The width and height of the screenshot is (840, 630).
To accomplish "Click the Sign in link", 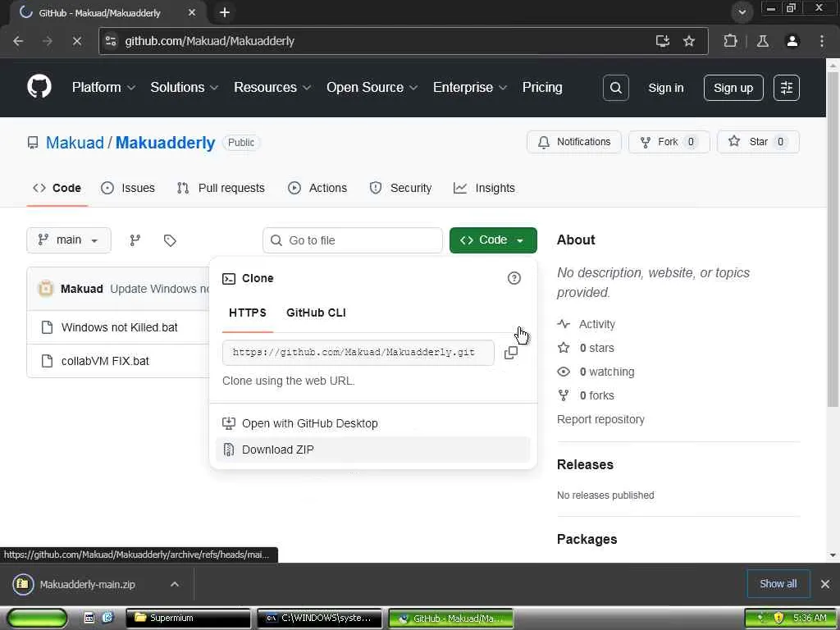I will (665, 88).
